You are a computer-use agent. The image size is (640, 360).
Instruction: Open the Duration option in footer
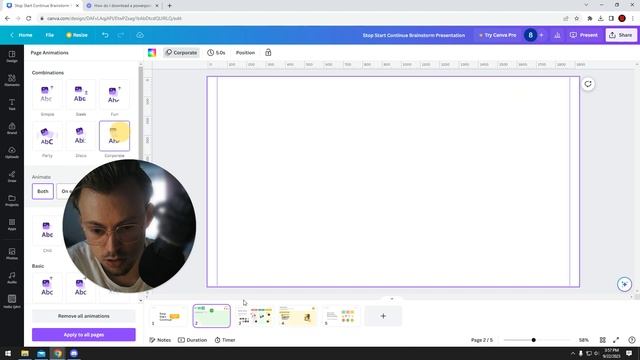192,340
